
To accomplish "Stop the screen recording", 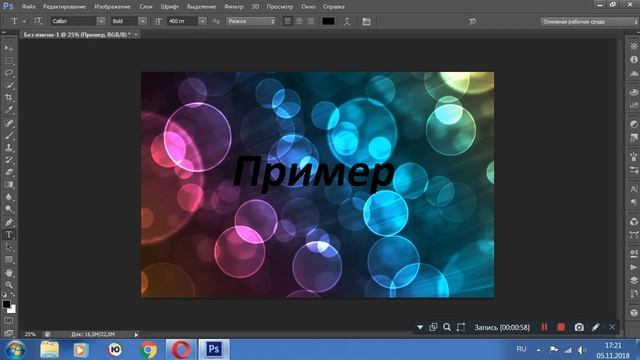I will 561,327.
